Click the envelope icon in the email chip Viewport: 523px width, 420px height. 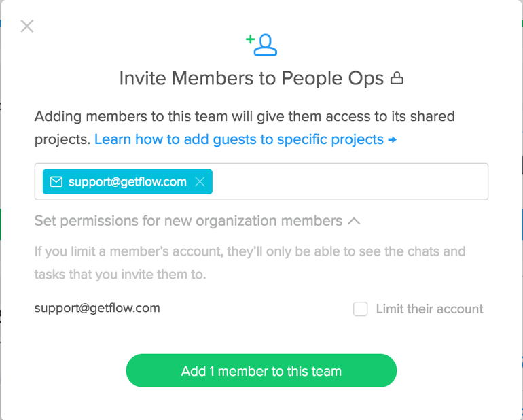[x=56, y=181]
